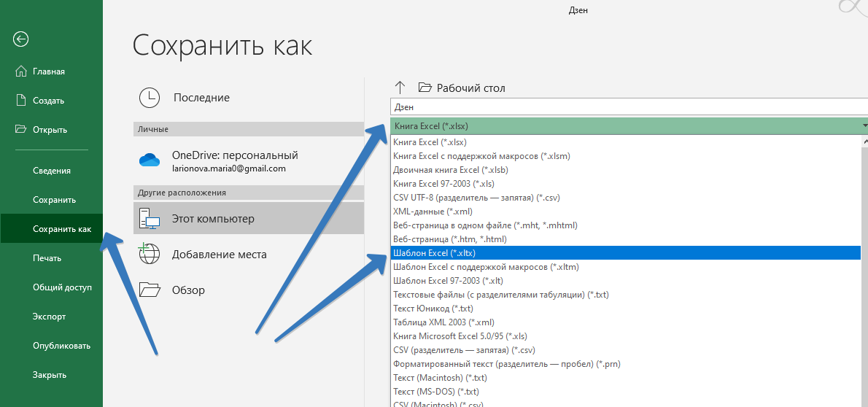Select Текст (Macintosh) (*.txt) option
The height and width of the screenshot is (407, 868).
[626, 378]
